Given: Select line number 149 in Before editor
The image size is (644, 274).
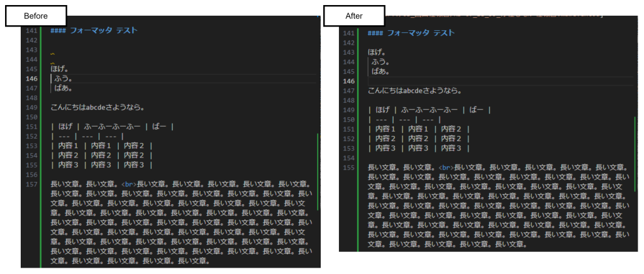Looking at the screenshot, I should click(x=31, y=108).
